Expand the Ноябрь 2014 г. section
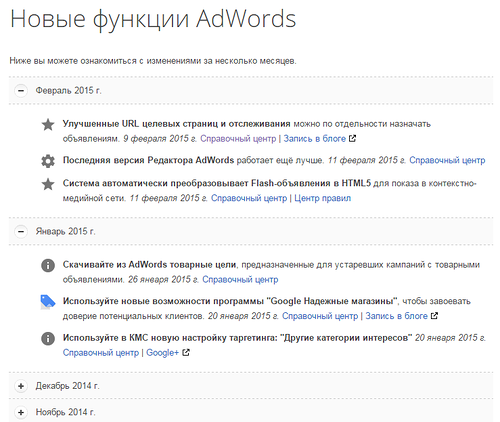Image resolution: width=500 pixels, height=422 pixels. click(21, 412)
